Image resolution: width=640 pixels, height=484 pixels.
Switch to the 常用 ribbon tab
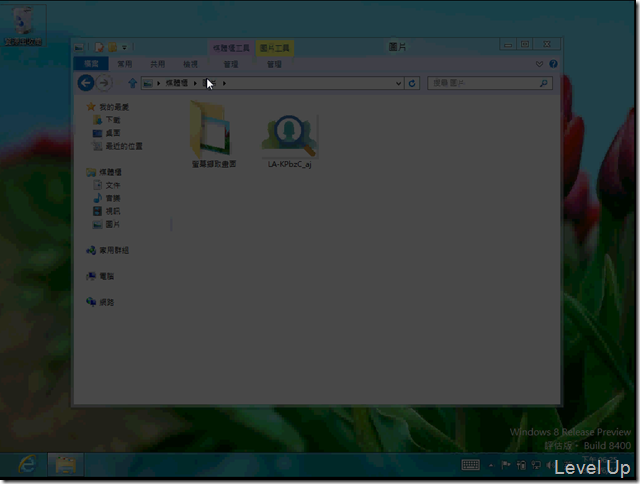coord(124,64)
